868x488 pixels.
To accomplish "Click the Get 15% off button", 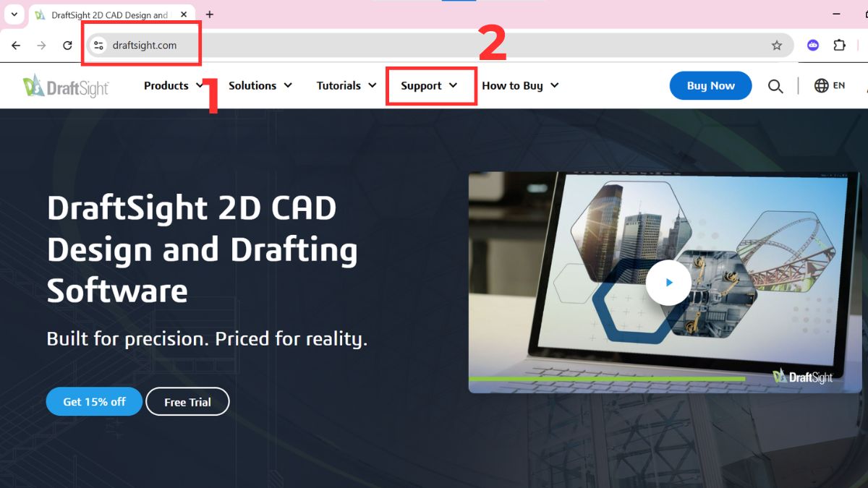I will pyautogui.click(x=94, y=401).
